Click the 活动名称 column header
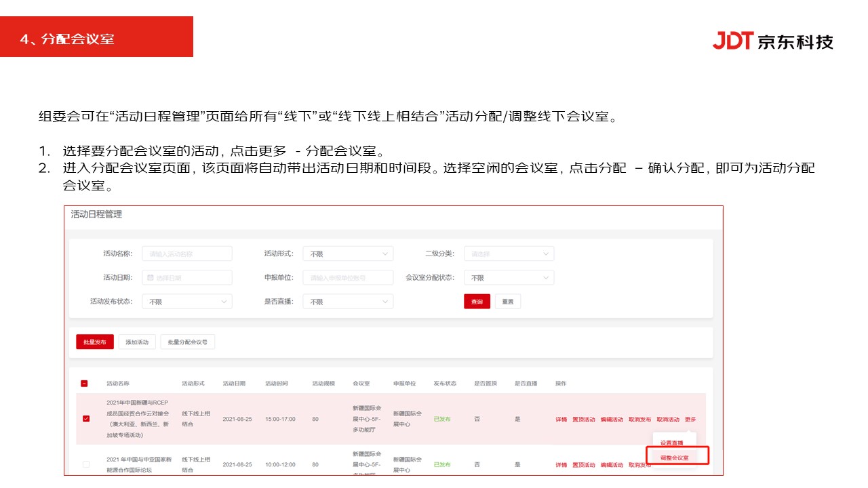Screen dimensions: 868x488 point(117,384)
